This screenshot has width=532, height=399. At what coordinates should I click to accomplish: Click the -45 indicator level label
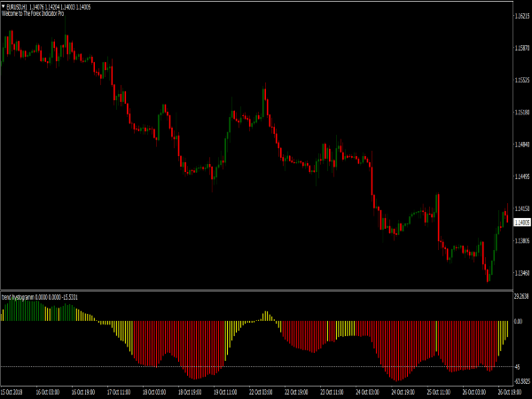(x=517, y=367)
